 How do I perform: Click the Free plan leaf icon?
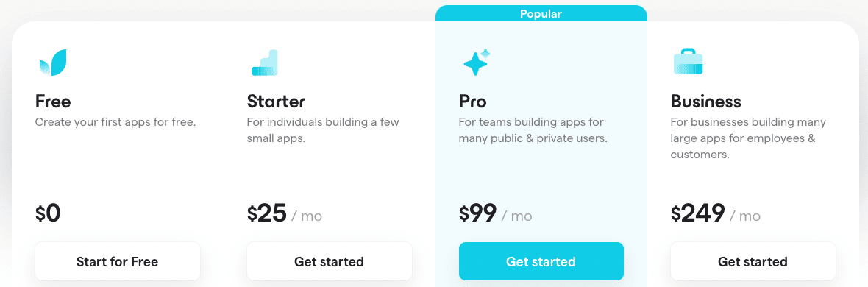point(53,63)
